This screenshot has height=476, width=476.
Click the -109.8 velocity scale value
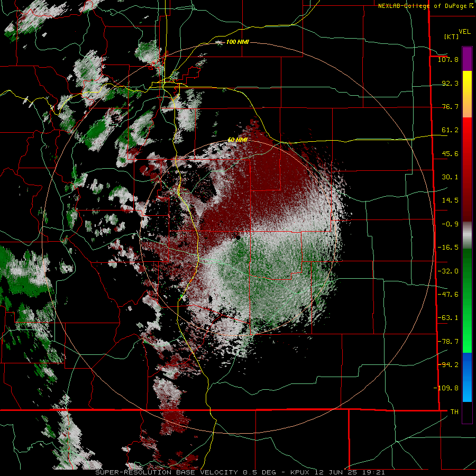click(x=446, y=388)
